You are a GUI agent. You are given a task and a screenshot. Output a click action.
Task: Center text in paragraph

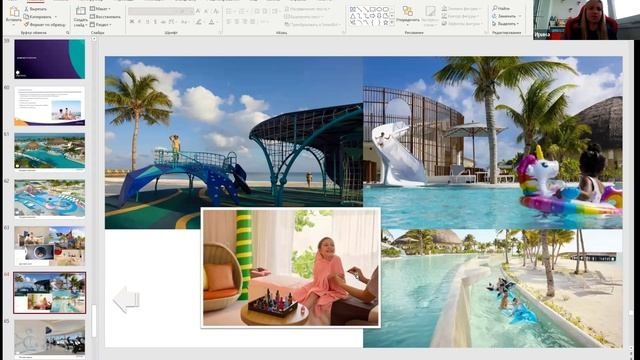tap(236, 22)
